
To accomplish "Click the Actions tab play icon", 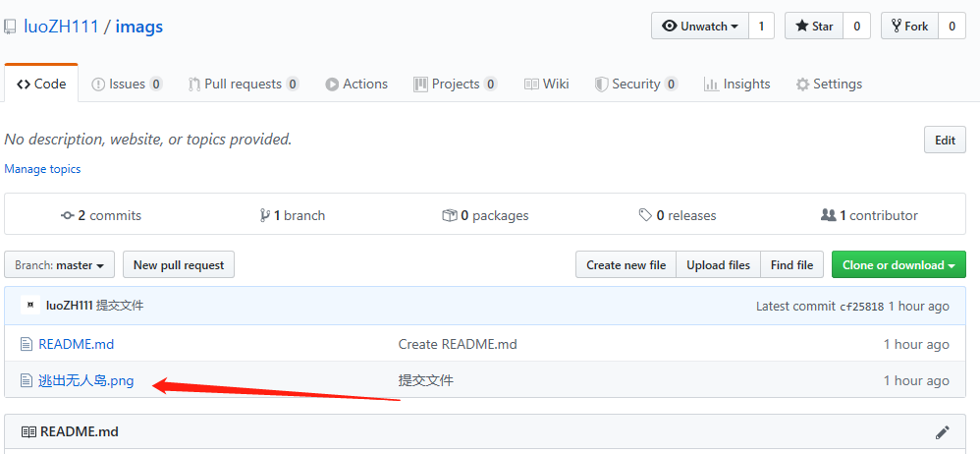I will click(332, 85).
